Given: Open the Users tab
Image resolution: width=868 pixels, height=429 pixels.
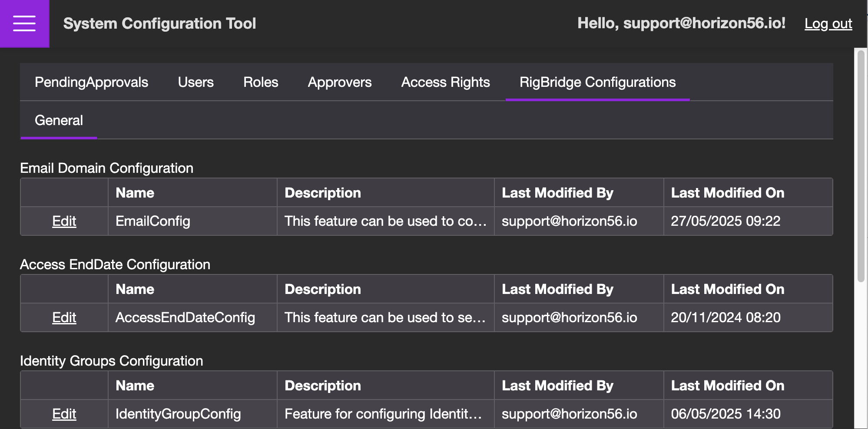Looking at the screenshot, I should pos(195,82).
